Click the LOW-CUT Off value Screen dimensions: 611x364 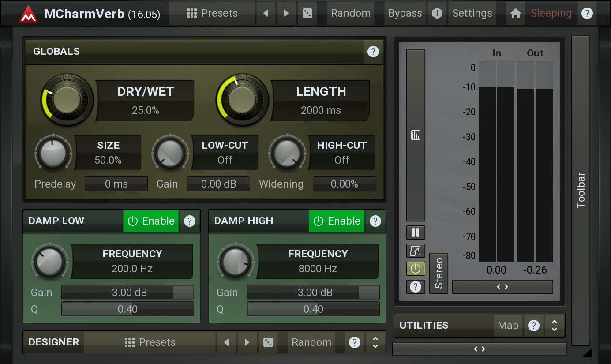(225, 160)
